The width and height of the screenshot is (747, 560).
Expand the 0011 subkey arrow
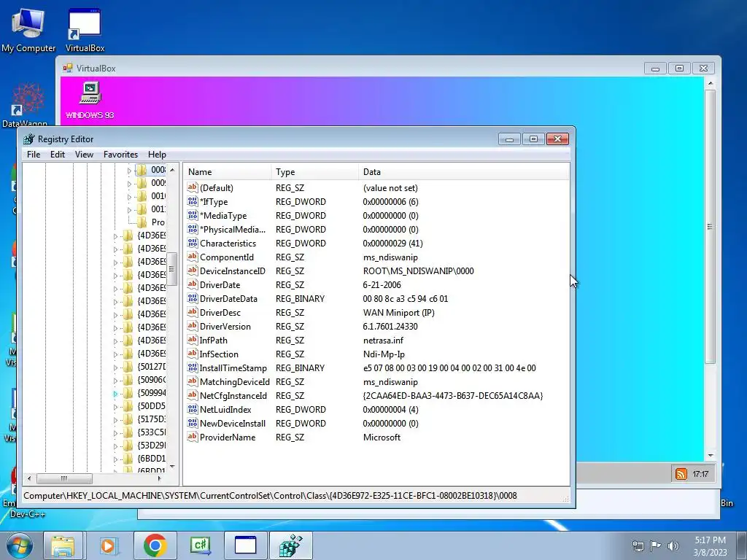129,209
